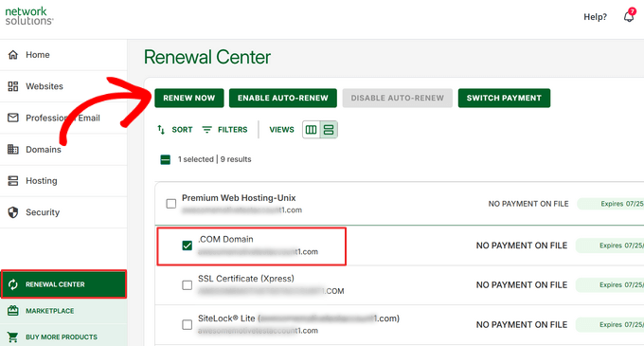Click Expires badge on SiteLock Lite row
The image size is (644, 346).
[610, 324]
